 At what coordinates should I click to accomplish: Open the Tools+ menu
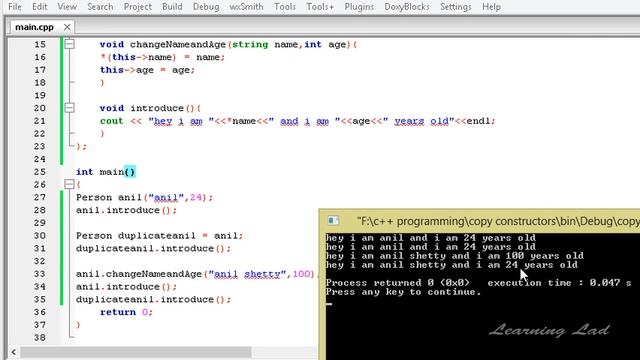pyautogui.click(x=320, y=7)
